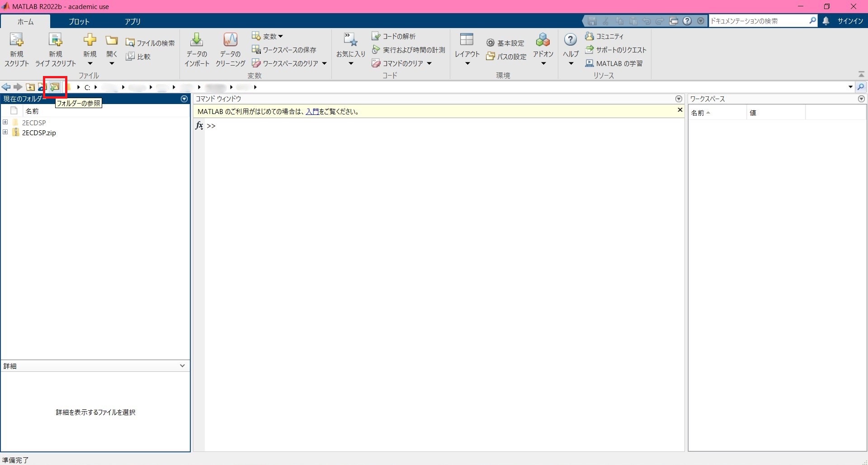The height and width of the screenshot is (465, 868).
Task: Click switch windows icon in quick access
Action: coord(674,21)
